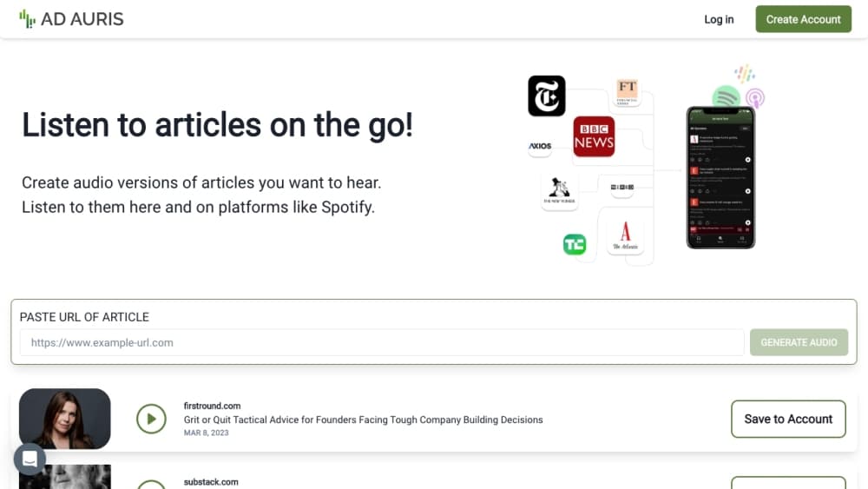This screenshot has height=489, width=868.
Task: Click the Generate Audio button
Action: pyautogui.click(x=799, y=342)
